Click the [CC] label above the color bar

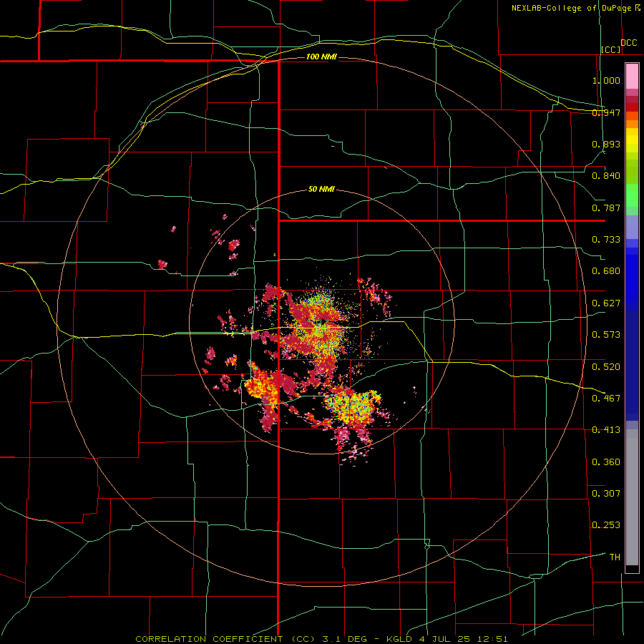click(x=611, y=49)
